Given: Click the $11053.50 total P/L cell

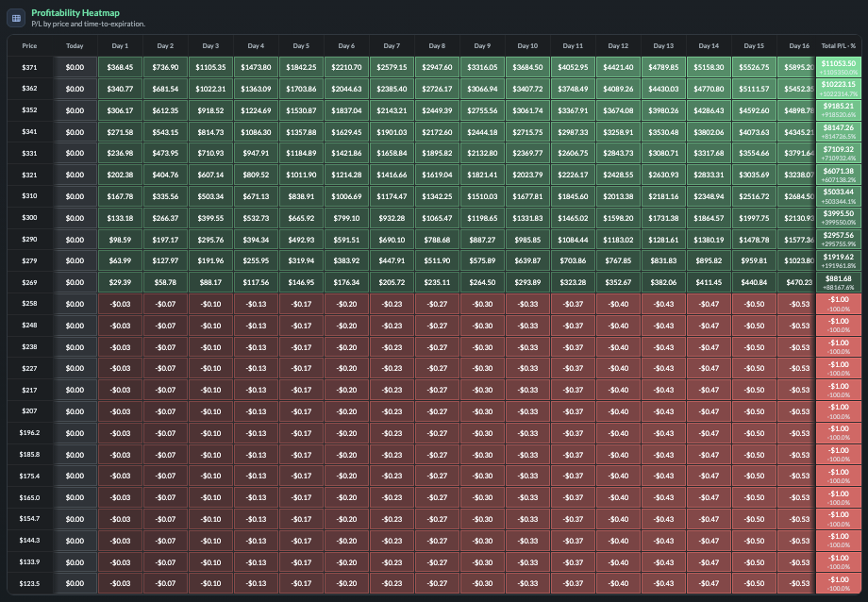Looking at the screenshot, I should point(839,67).
